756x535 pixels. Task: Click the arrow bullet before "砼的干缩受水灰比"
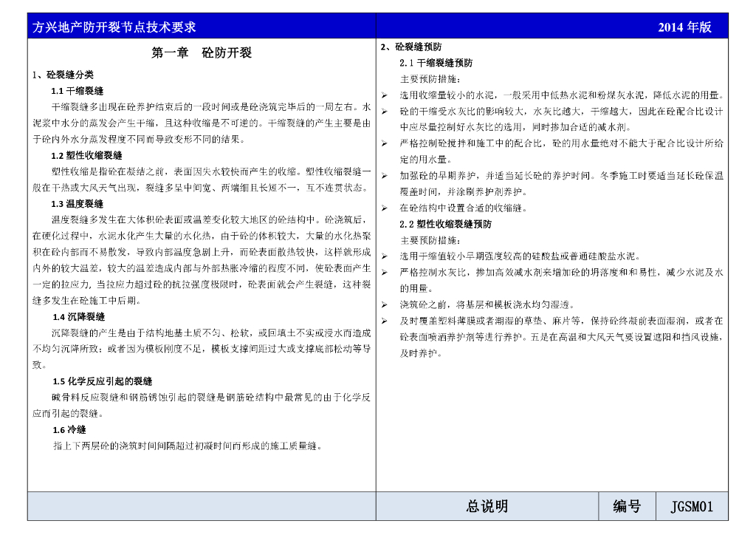point(385,112)
